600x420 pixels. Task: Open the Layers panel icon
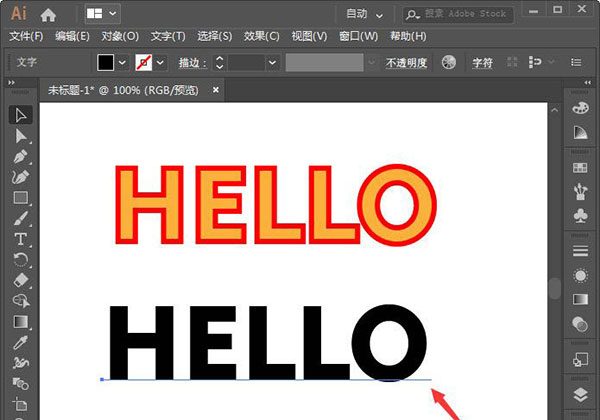point(580,395)
